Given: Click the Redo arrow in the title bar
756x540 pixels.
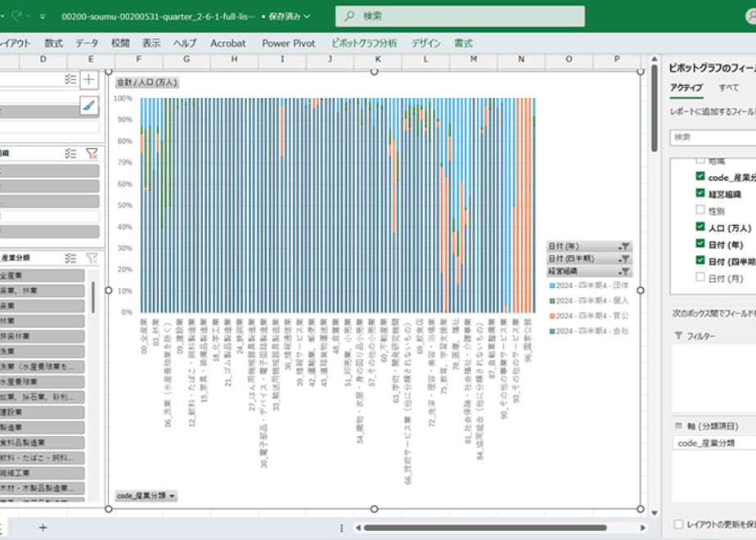Looking at the screenshot, I should pyautogui.click(x=17, y=16).
